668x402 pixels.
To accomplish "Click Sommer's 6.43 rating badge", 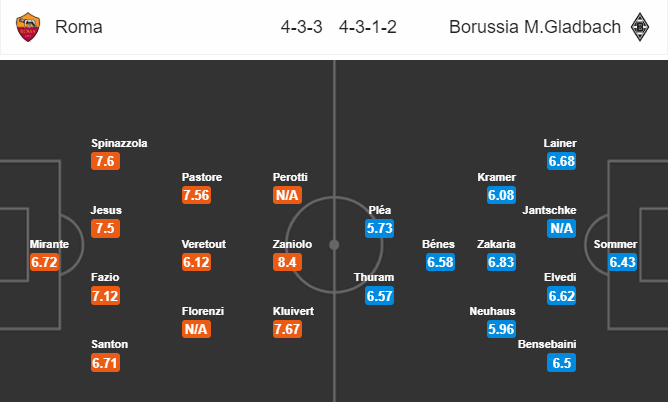I will pos(622,262).
